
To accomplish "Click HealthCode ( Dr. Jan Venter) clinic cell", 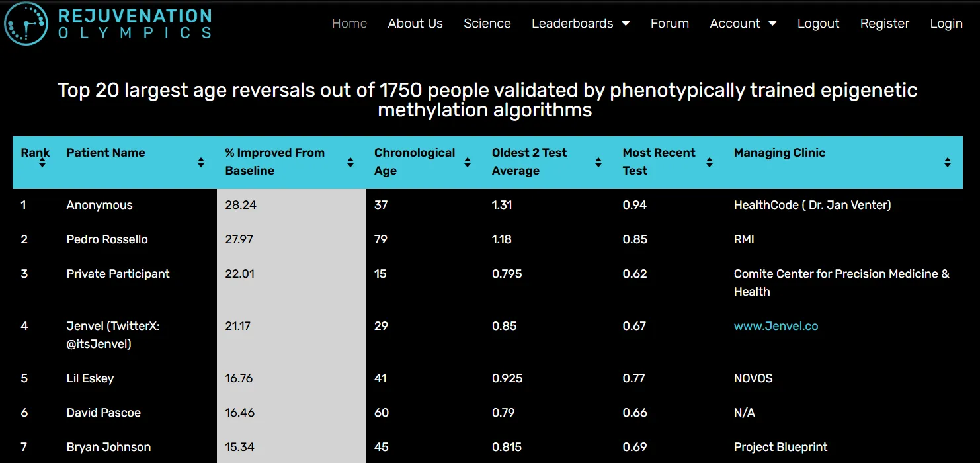I will 813,205.
